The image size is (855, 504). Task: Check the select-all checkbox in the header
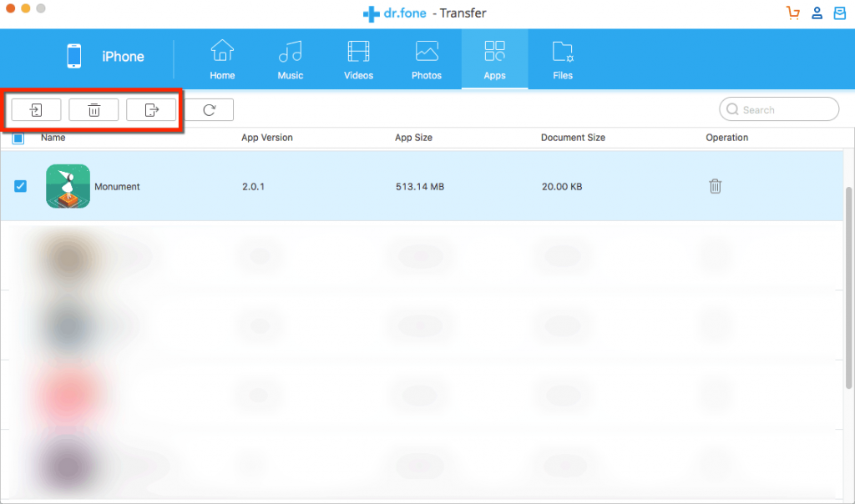[x=20, y=137]
